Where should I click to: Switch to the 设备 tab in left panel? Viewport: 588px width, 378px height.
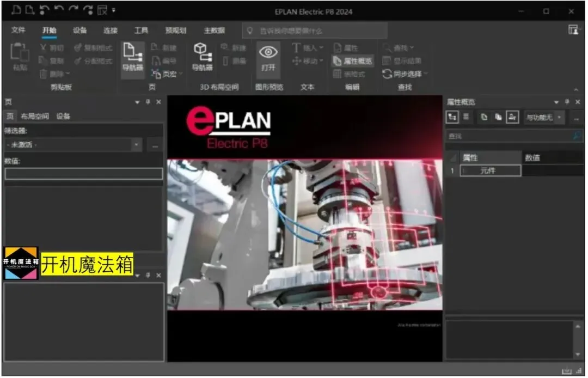[63, 117]
